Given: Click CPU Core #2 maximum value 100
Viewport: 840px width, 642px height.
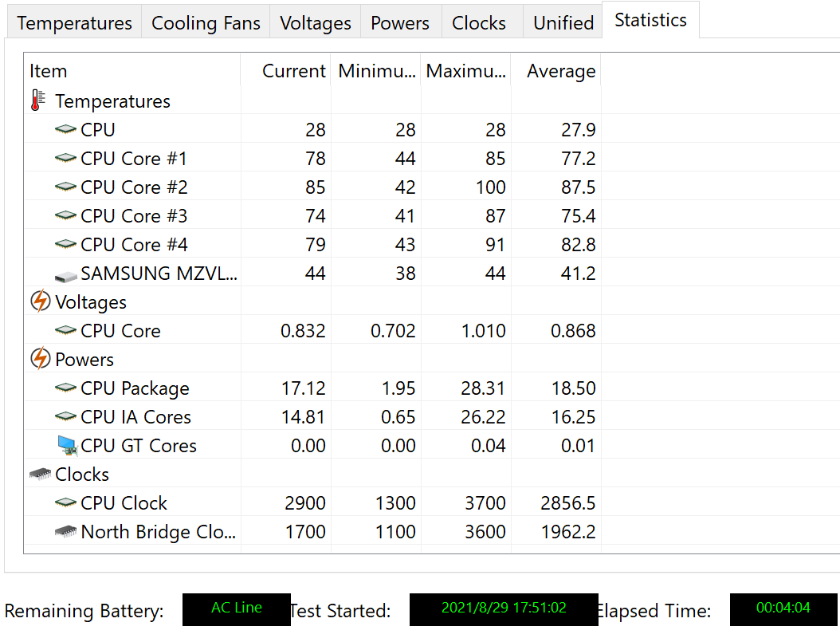Looking at the screenshot, I should pyautogui.click(x=490, y=187).
